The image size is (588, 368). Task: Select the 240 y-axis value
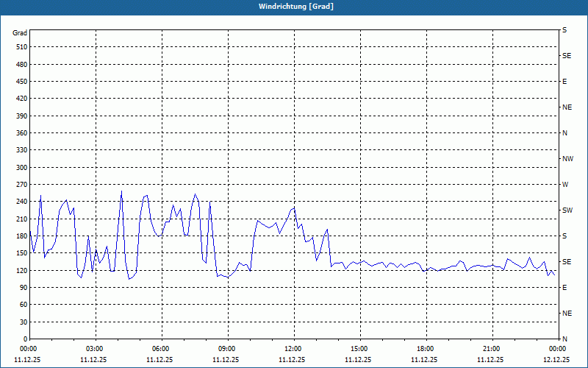pyautogui.click(x=22, y=202)
